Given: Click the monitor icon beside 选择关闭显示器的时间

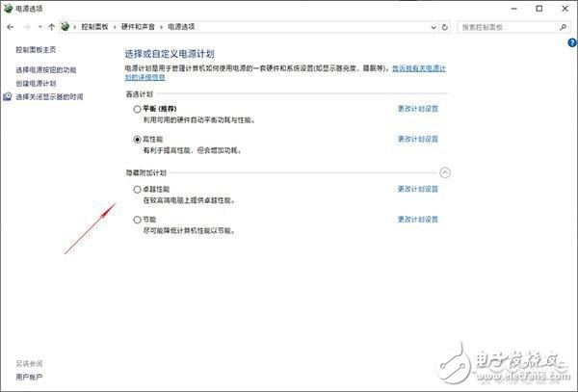Looking at the screenshot, I should pos(8,97).
